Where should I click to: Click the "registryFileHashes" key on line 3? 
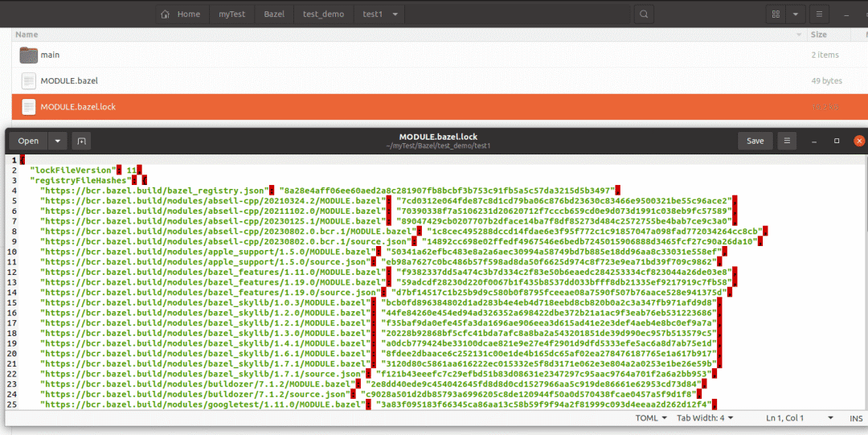pyautogui.click(x=81, y=180)
